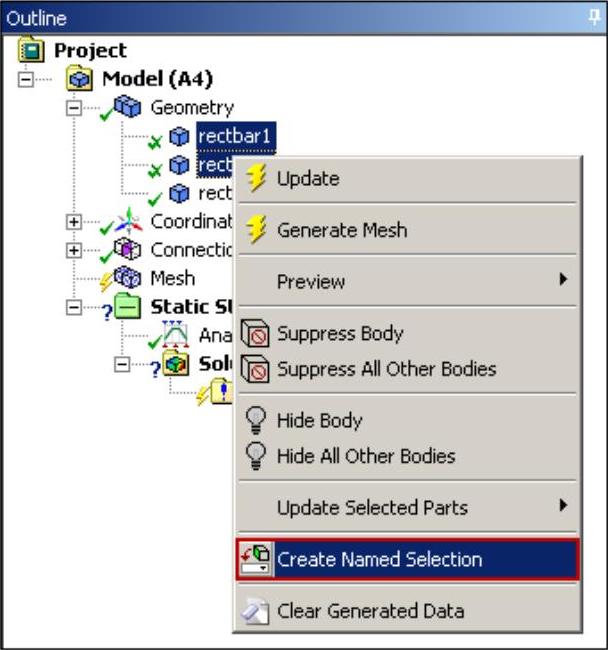608x650 pixels.
Task: Expand the Connections tree node
Action: coord(74,250)
